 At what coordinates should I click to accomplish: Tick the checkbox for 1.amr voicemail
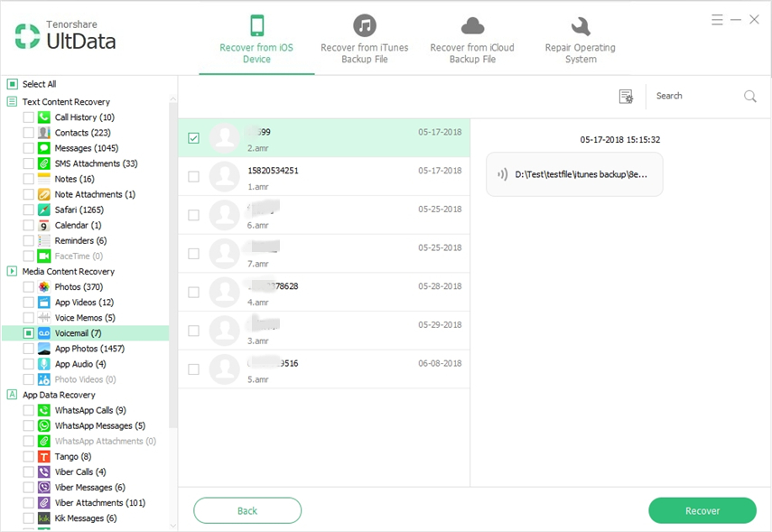[x=193, y=177]
